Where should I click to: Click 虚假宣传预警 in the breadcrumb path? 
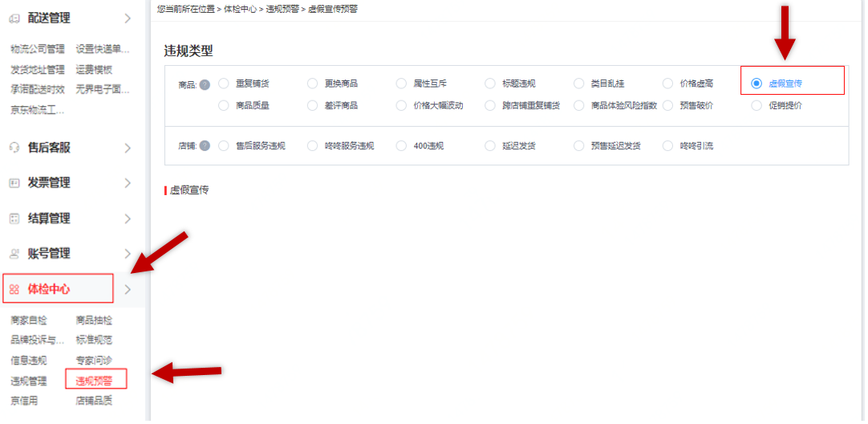333,10
